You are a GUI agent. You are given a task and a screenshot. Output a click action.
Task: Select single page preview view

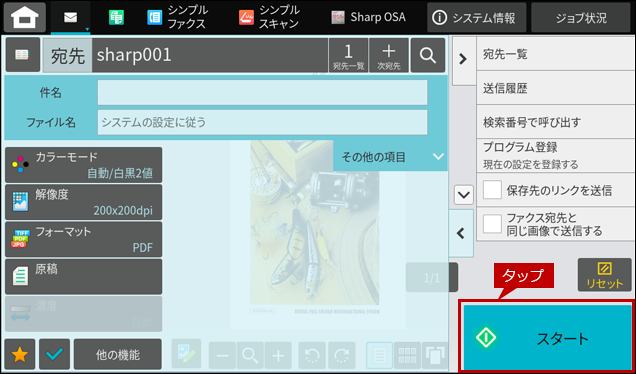[x=379, y=355]
